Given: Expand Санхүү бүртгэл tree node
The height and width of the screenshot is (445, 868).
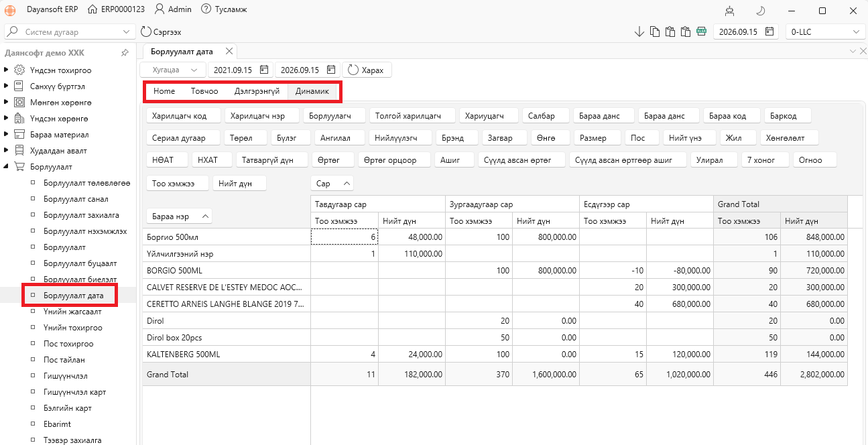Looking at the screenshot, I should click(6, 86).
